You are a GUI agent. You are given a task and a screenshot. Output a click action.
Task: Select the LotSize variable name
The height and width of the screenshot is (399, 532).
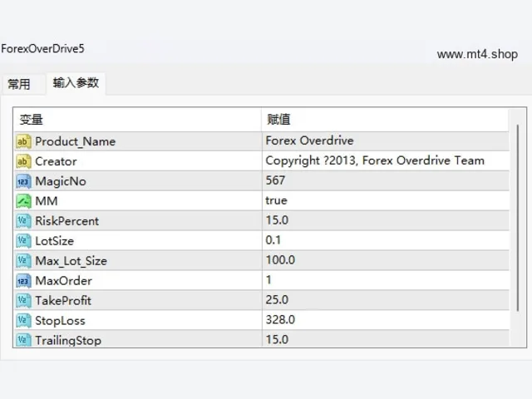point(55,241)
